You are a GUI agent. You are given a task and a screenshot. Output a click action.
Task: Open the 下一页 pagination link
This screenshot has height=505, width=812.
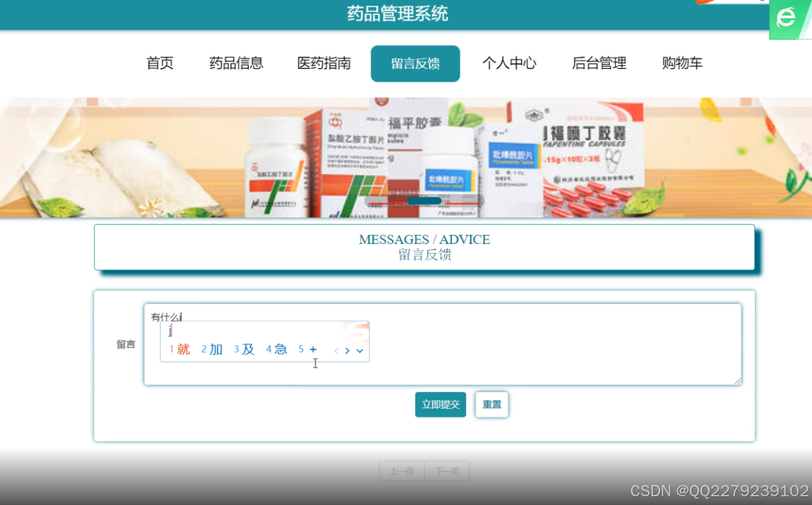click(447, 471)
